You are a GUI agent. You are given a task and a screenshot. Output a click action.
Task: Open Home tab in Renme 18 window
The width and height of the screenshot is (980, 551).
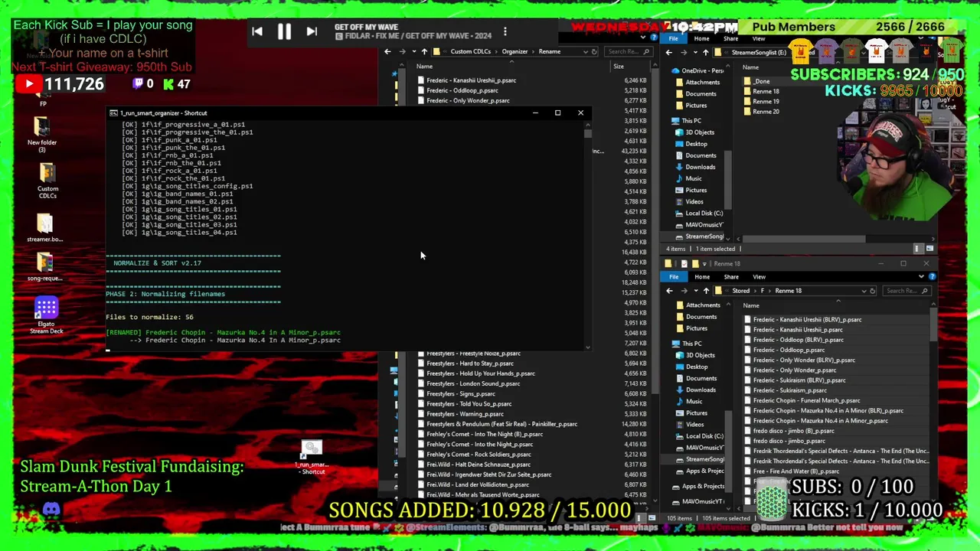tap(701, 276)
